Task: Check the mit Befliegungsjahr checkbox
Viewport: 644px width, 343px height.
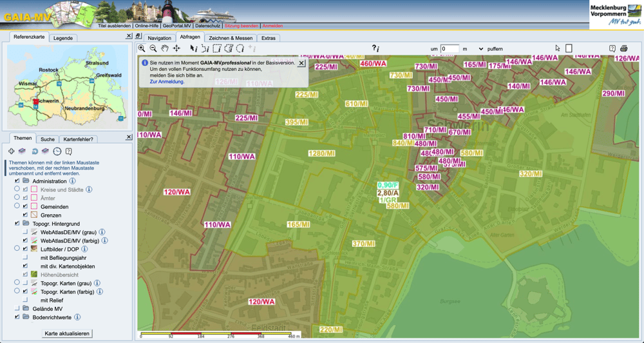Action: [26, 257]
